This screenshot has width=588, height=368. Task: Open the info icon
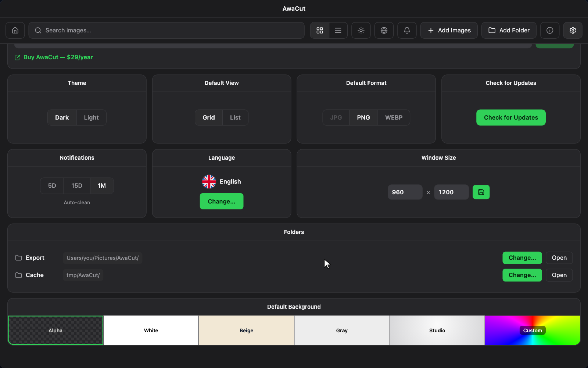pos(550,31)
